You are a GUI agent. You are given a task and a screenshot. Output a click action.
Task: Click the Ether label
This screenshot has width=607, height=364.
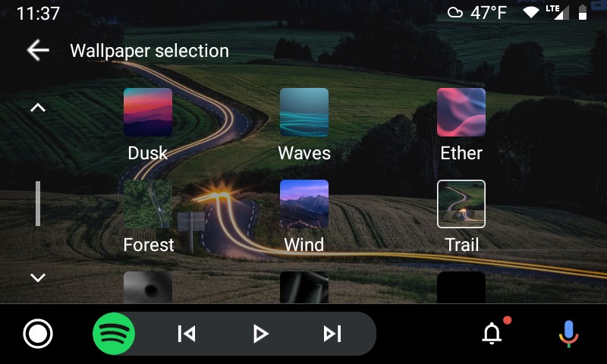pos(461,152)
